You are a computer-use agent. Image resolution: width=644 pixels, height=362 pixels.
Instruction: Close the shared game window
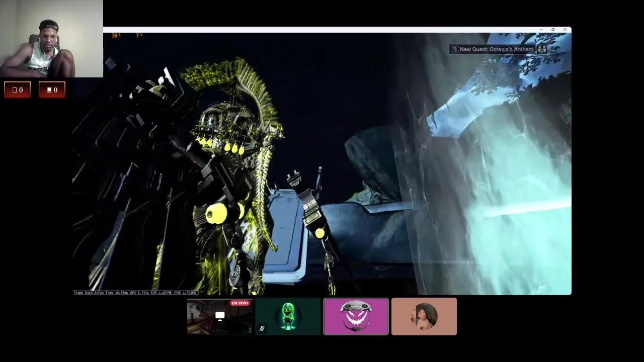(x=565, y=30)
